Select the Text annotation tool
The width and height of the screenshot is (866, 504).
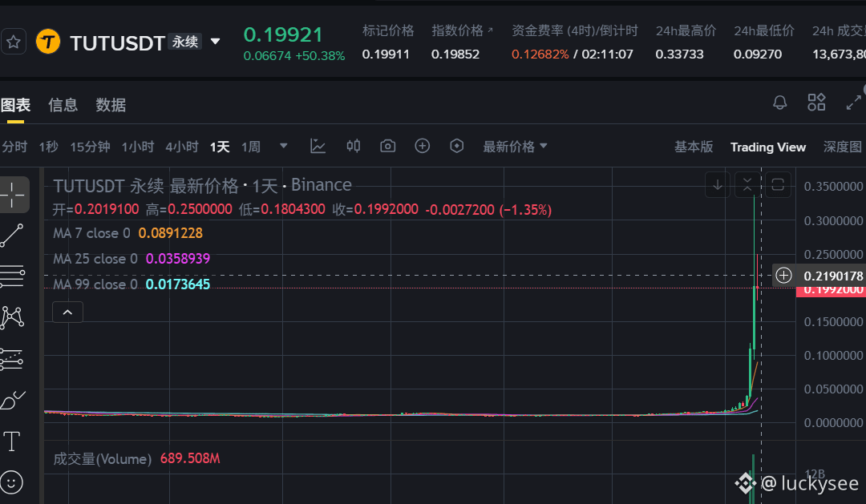tap(11, 442)
